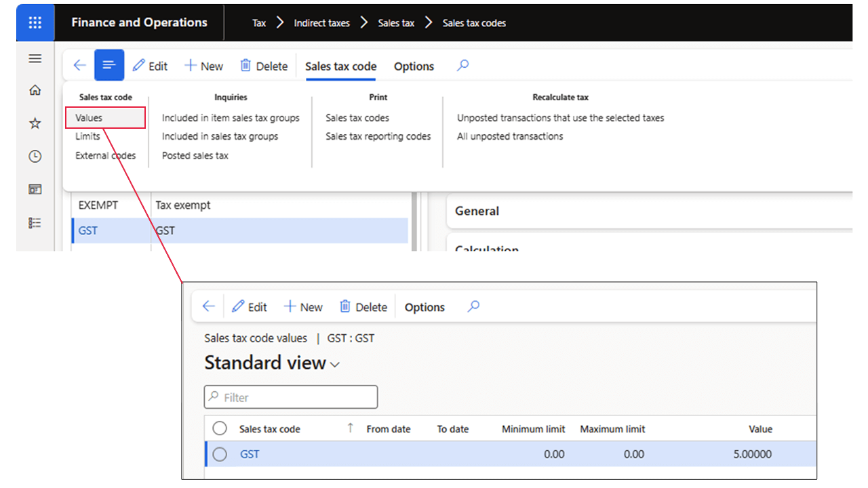Screen dimensions: 868x488
Task: Select the Sales tax code tab
Action: 341,66
